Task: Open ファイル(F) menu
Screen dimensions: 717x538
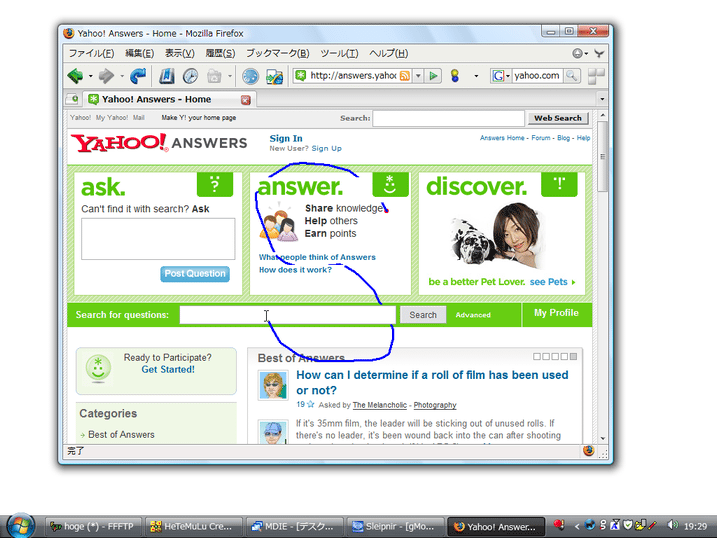Action: pyautogui.click(x=91, y=53)
